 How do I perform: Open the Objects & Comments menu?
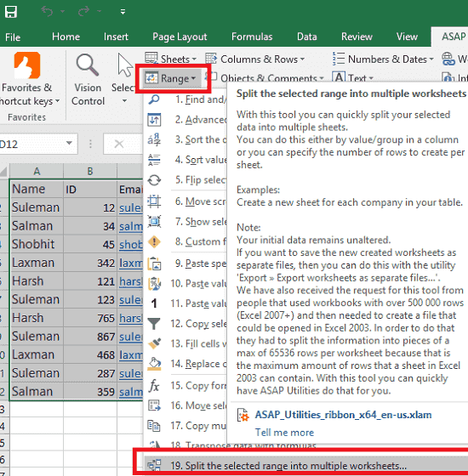pyautogui.click(x=265, y=77)
